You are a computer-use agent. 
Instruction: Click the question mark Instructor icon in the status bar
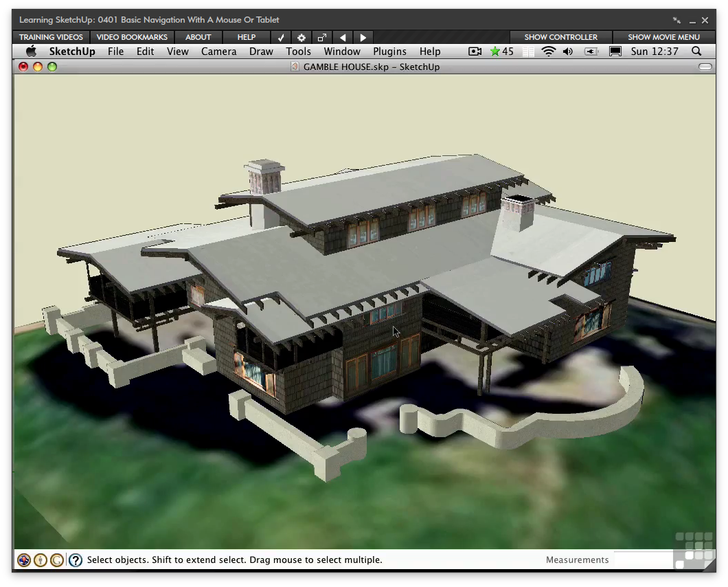[76, 560]
